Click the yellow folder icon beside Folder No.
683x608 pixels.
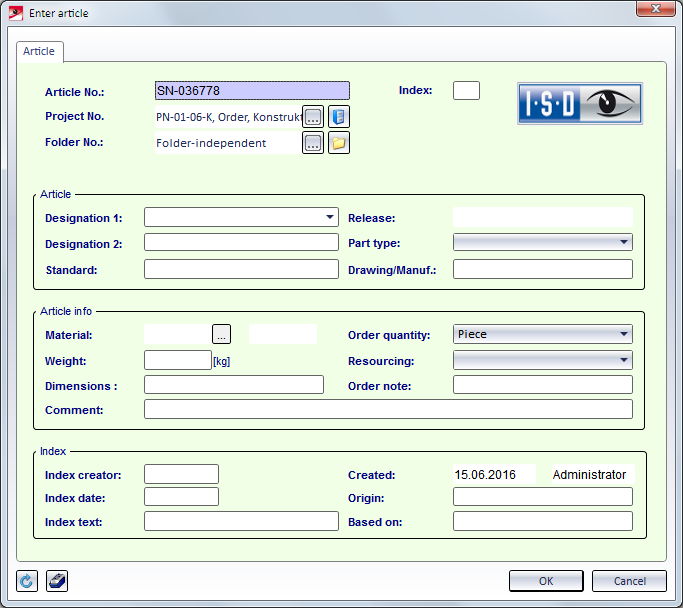pos(339,143)
